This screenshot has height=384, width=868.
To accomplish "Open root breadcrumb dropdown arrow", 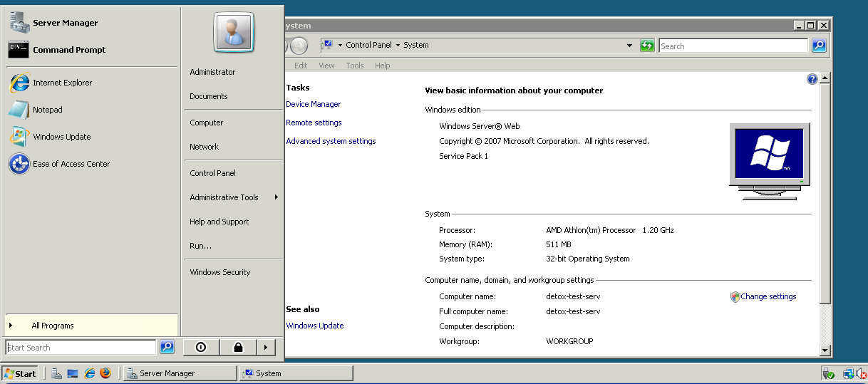I will [341, 45].
